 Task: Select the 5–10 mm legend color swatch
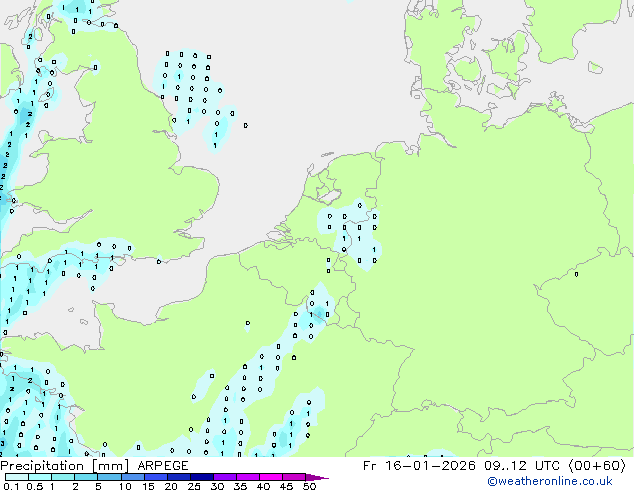[x=109, y=477]
